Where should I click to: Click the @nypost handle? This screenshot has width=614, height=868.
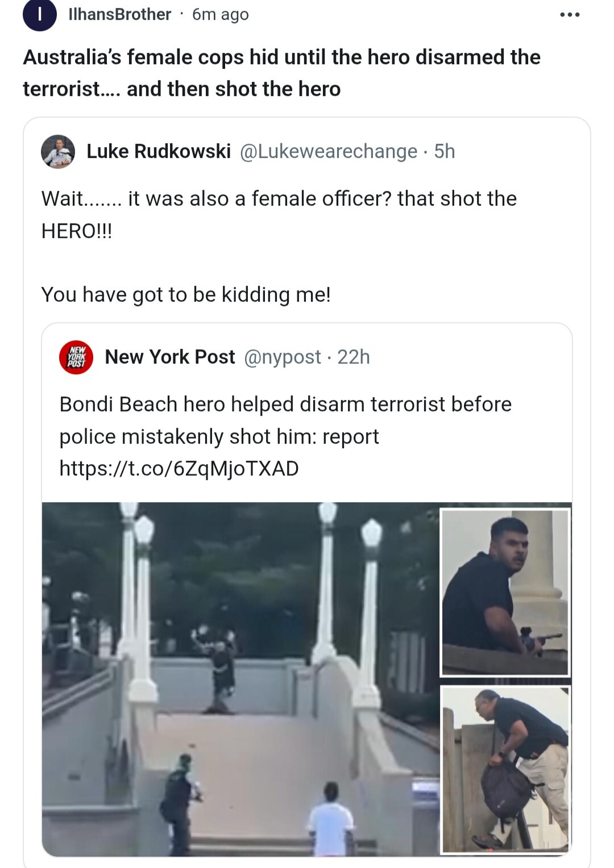283,357
